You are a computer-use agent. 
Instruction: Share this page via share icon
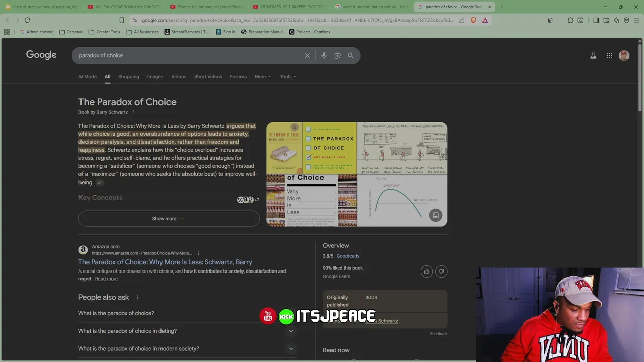click(x=461, y=20)
